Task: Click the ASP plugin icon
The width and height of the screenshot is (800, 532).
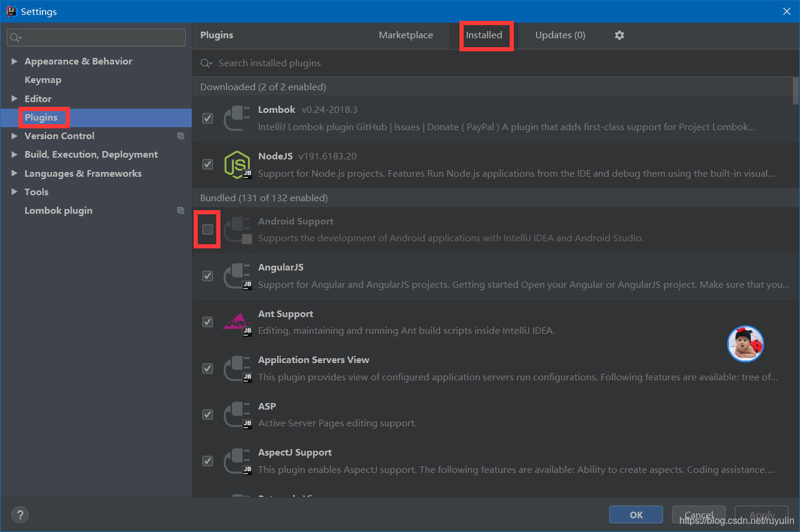Action: pos(237,415)
